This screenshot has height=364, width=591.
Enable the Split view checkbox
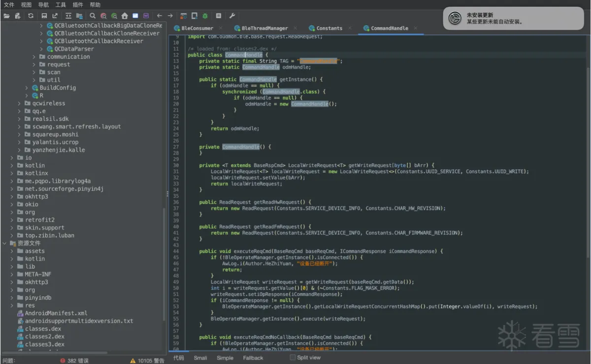click(293, 358)
